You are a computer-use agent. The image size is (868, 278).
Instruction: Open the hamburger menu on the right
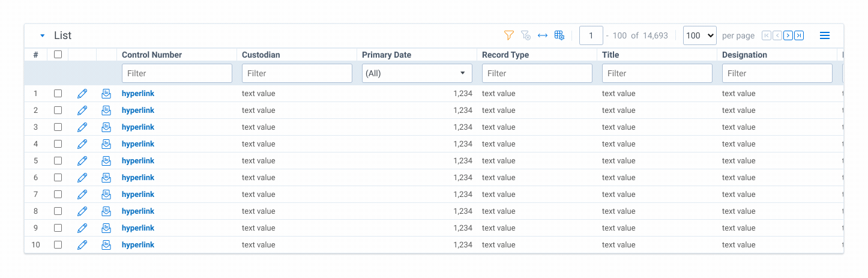point(825,35)
